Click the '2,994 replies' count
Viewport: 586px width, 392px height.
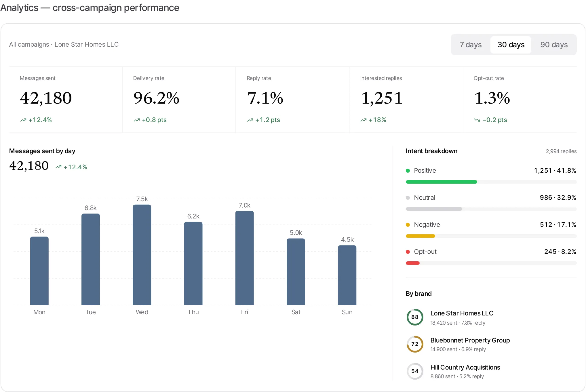(561, 151)
